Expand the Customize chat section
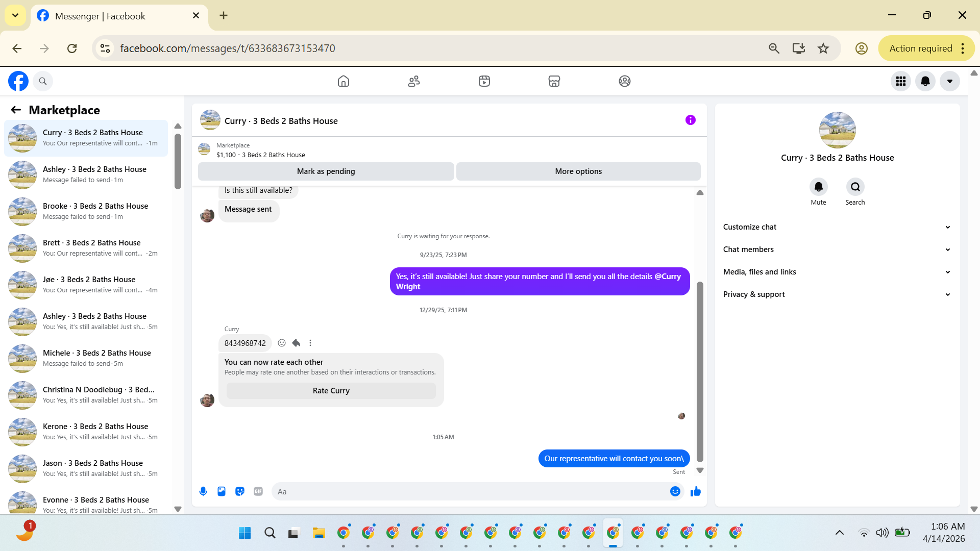 coord(837,227)
